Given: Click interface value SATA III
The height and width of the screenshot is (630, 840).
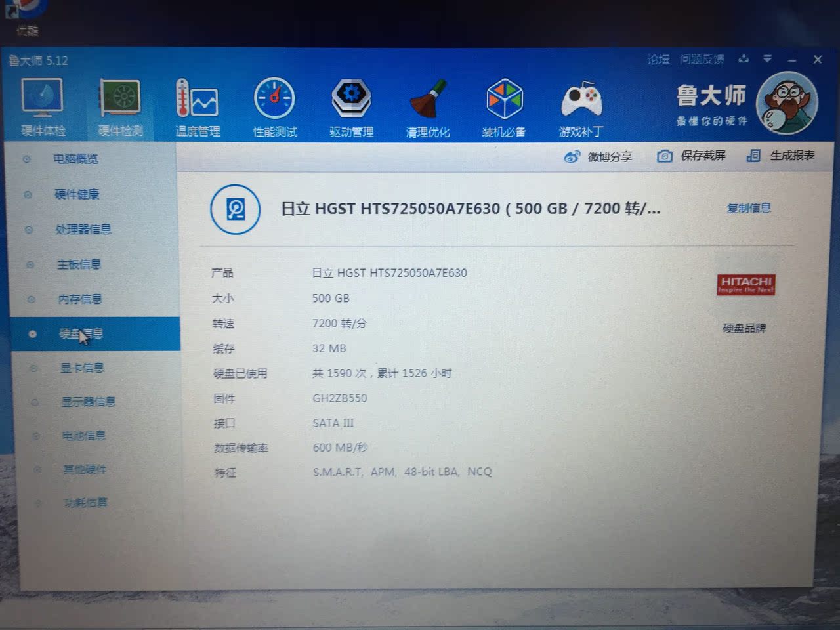Looking at the screenshot, I should point(333,423).
